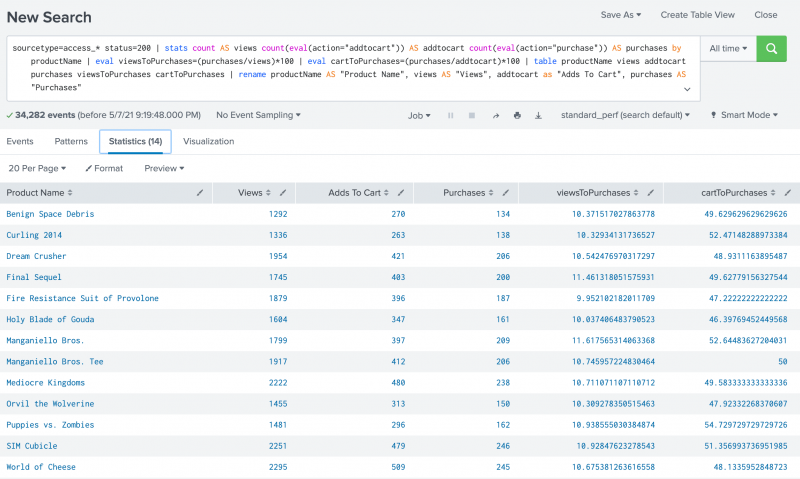Open the Format options
800x479 pixels.
coord(104,168)
